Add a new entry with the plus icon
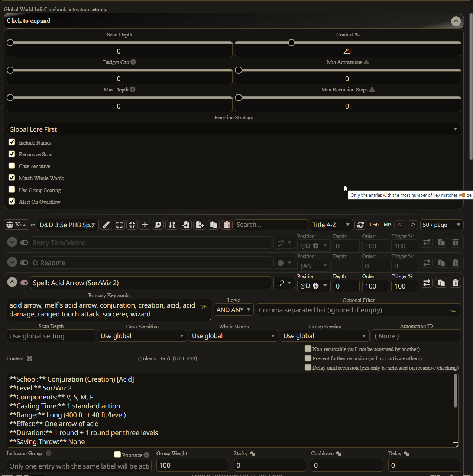This screenshot has width=473, height=476. click(x=145, y=225)
